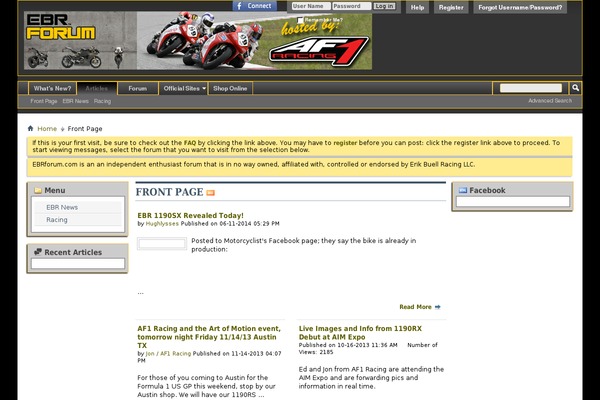This screenshot has width=600, height=400.
Task: Go to the Forum tab
Action: [x=138, y=88]
